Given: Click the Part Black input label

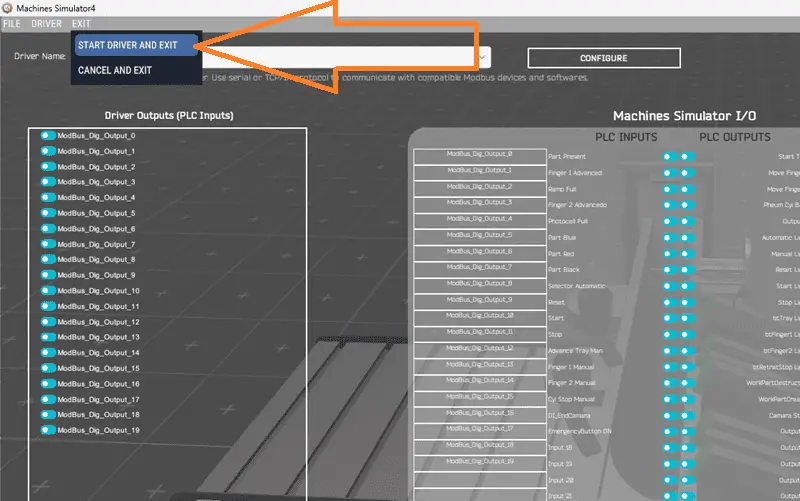Looking at the screenshot, I should point(564,269).
